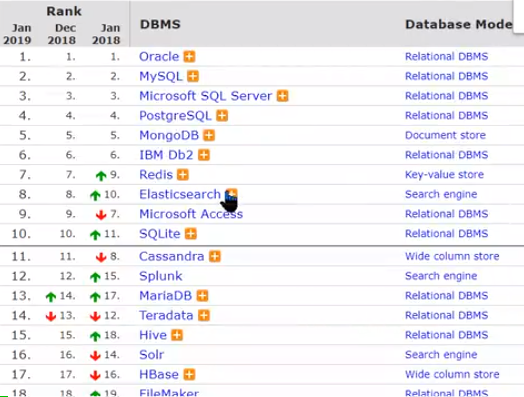Open the MySQL link
The height and width of the screenshot is (397, 524).
pyautogui.click(x=161, y=77)
